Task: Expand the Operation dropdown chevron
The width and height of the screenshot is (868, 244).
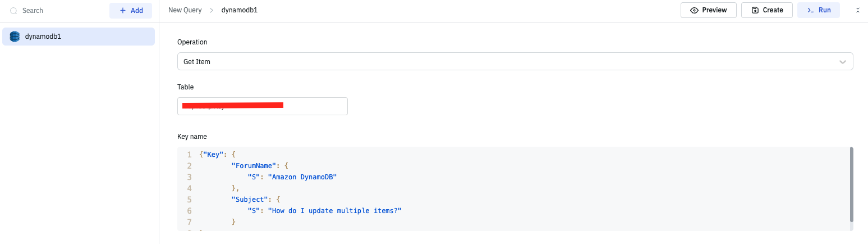Action: click(842, 62)
